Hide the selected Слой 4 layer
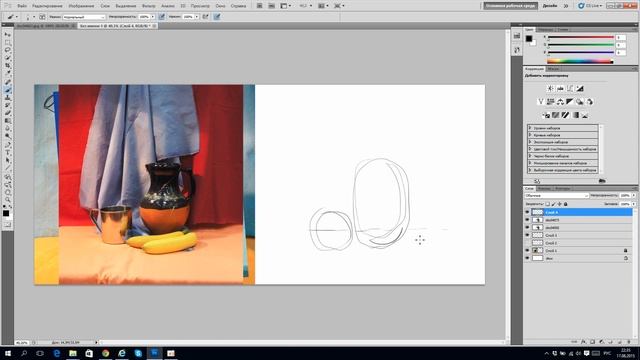Viewport: 640px width, 360px height. tap(527, 212)
